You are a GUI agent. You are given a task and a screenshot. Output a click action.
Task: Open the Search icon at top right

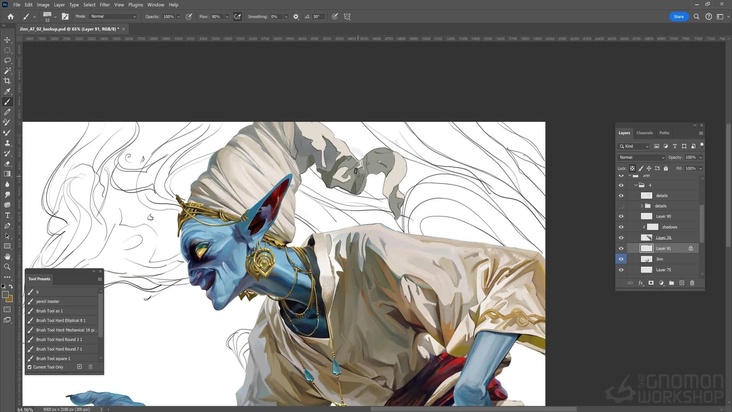[x=696, y=16]
